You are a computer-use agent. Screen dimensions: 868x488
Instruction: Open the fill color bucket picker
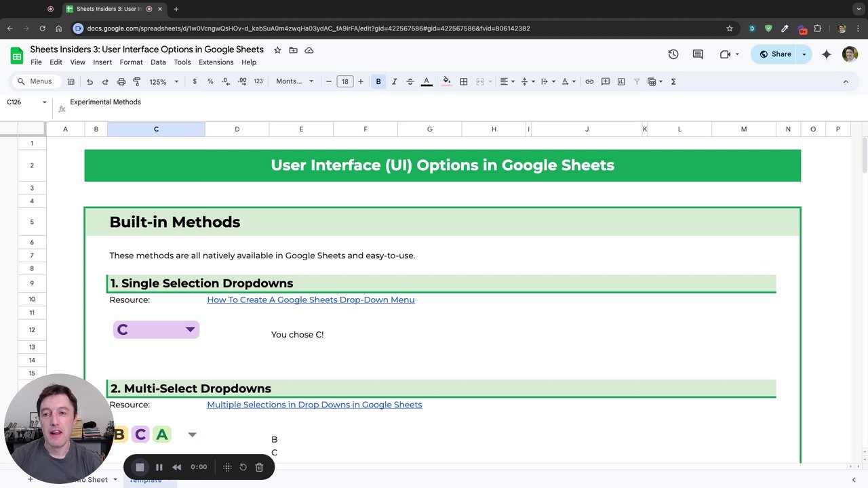[446, 81]
